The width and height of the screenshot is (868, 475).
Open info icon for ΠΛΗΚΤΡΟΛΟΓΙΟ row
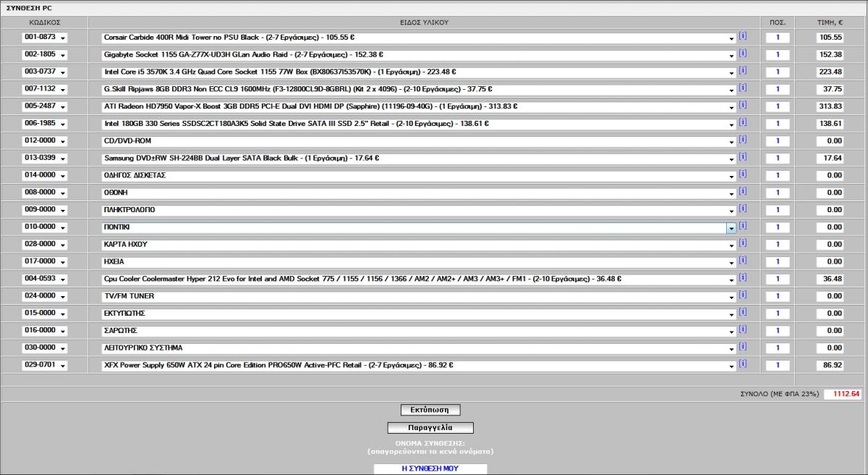click(742, 209)
